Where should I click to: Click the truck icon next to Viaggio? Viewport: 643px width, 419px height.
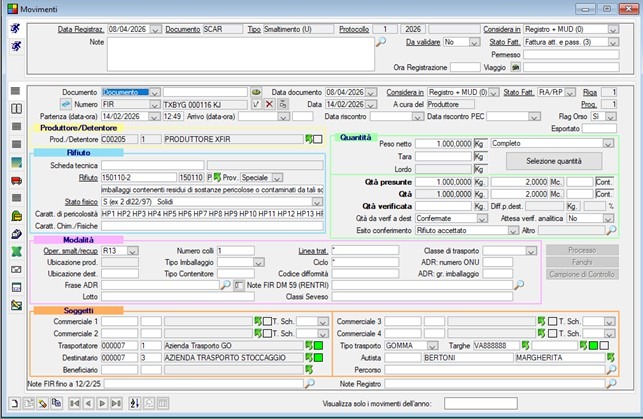click(517, 68)
